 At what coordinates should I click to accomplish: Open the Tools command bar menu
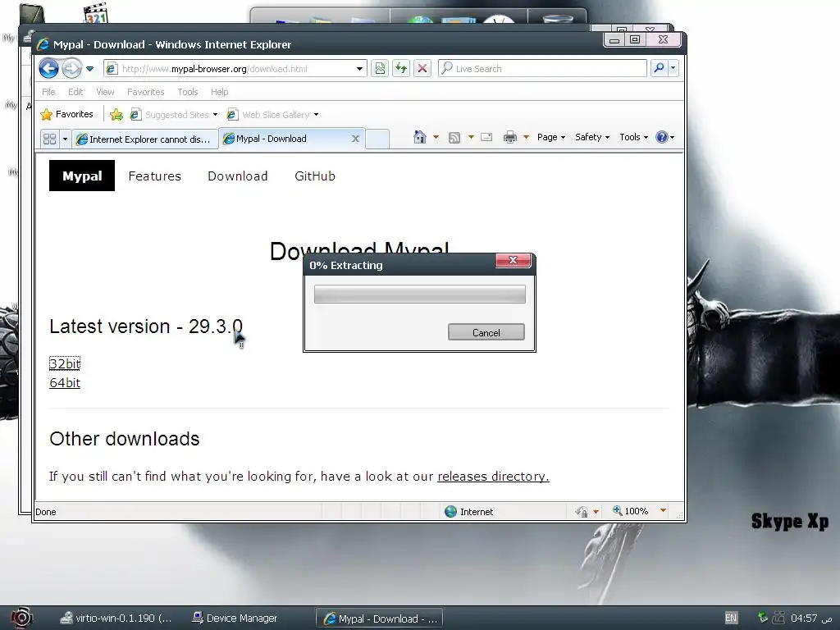[x=634, y=137]
